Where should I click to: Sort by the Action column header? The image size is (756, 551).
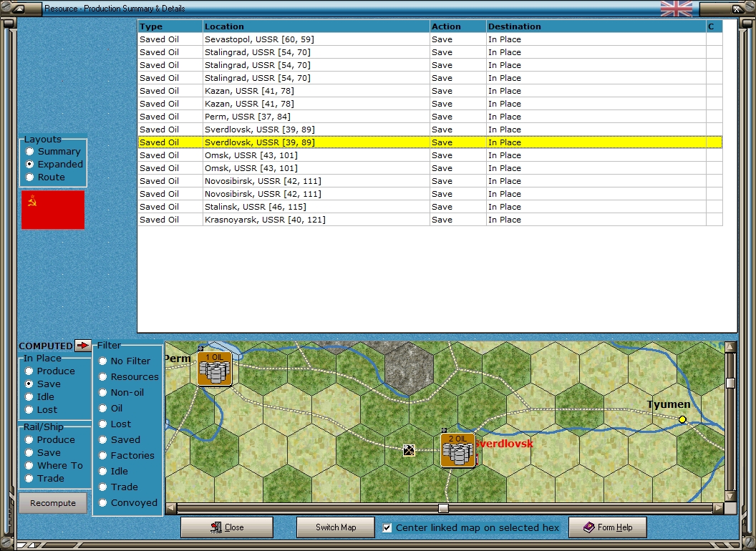458,26
